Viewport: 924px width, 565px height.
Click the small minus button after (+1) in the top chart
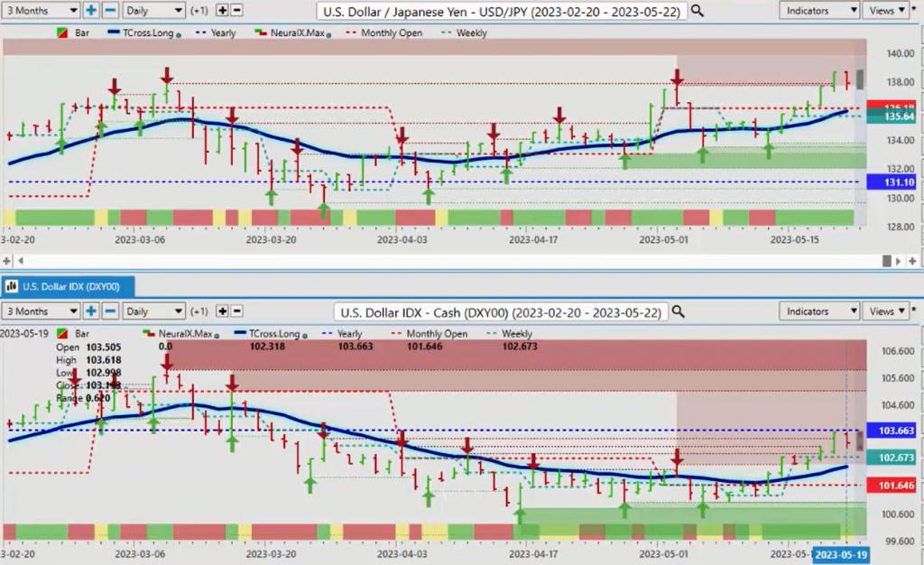tap(236, 10)
